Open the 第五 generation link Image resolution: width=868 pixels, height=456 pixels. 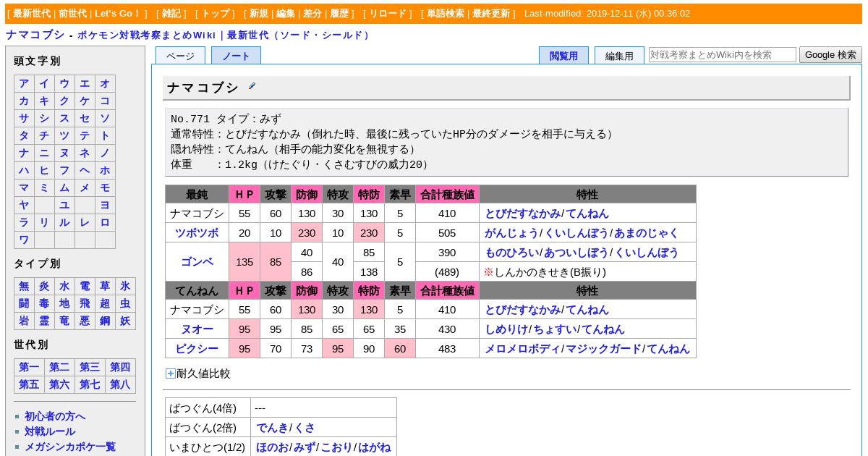(x=29, y=384)
